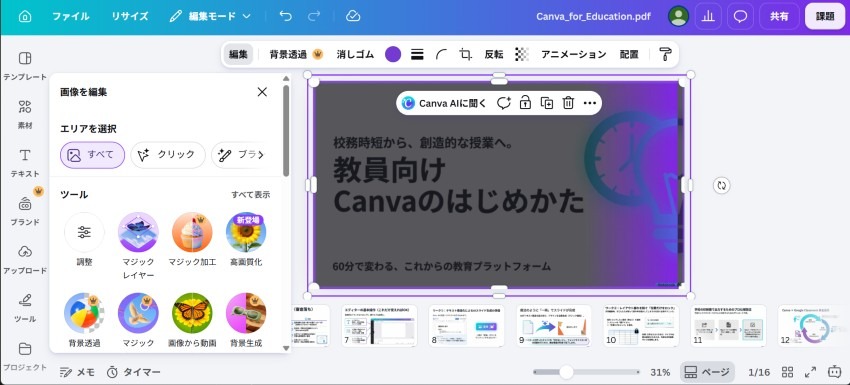
Task: Select the crop tool icon
Action: [465, 54]
